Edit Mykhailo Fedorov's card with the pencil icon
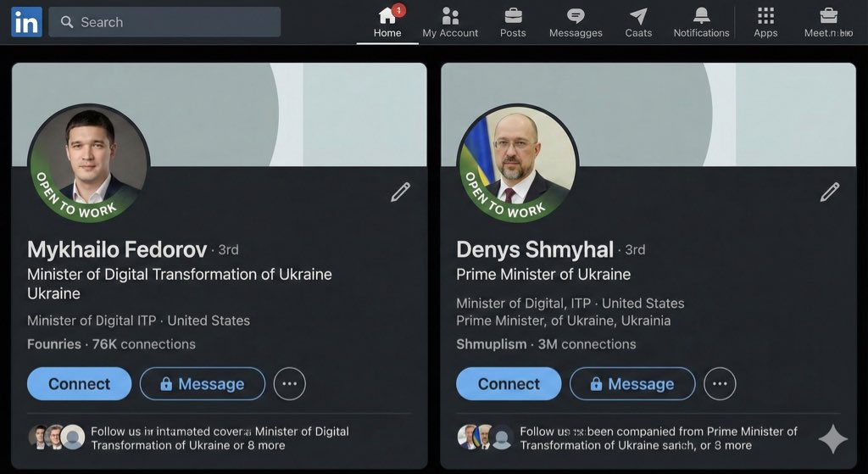The height and width of the screenshot is (474, 868). click(x=400, y=192)
